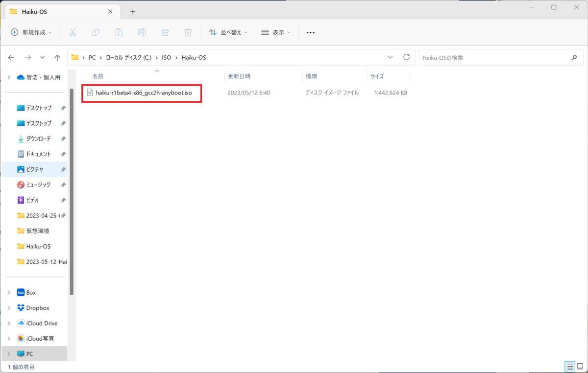The width and height of the screenshot is (588, 373).
Task: Expand the iCloud Drive tree node
Action: click(9, 323)
